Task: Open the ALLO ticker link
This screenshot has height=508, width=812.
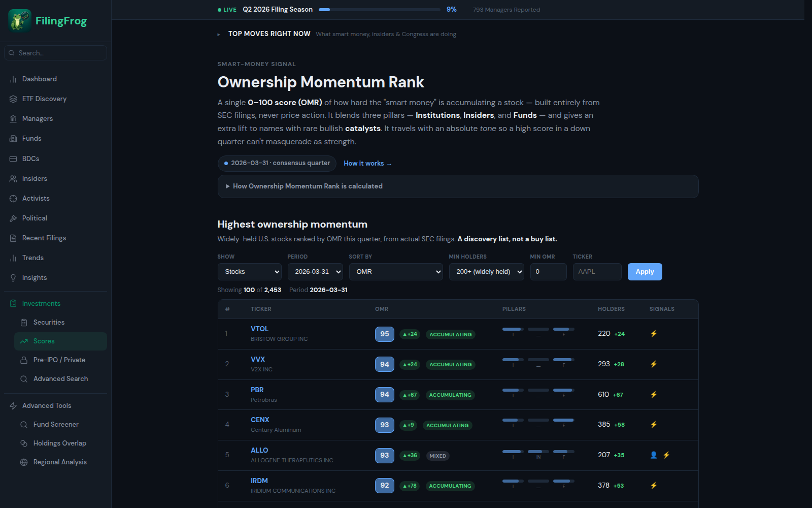Action: click(259, 451)
